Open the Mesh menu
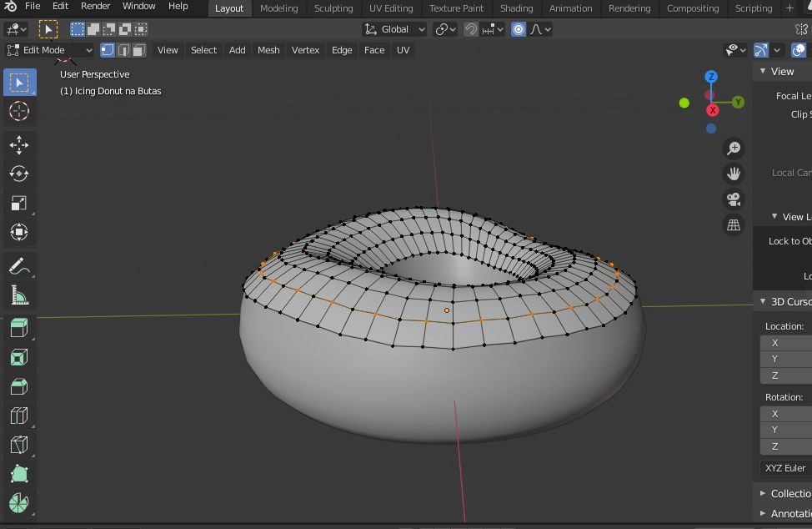The height and width of the screenshot is (529, 812). (268, 50)
